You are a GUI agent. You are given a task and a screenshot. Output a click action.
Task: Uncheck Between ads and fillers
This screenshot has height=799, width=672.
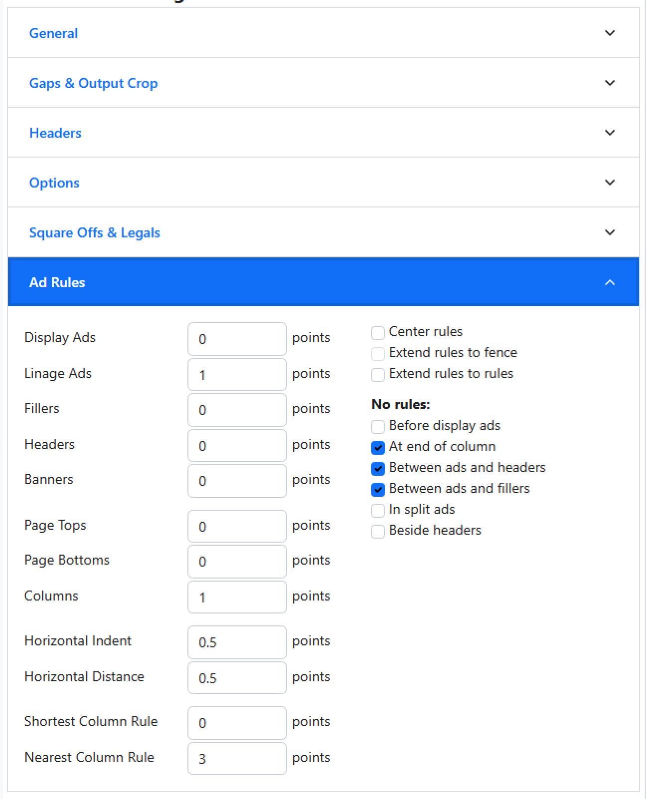[378, 489]
